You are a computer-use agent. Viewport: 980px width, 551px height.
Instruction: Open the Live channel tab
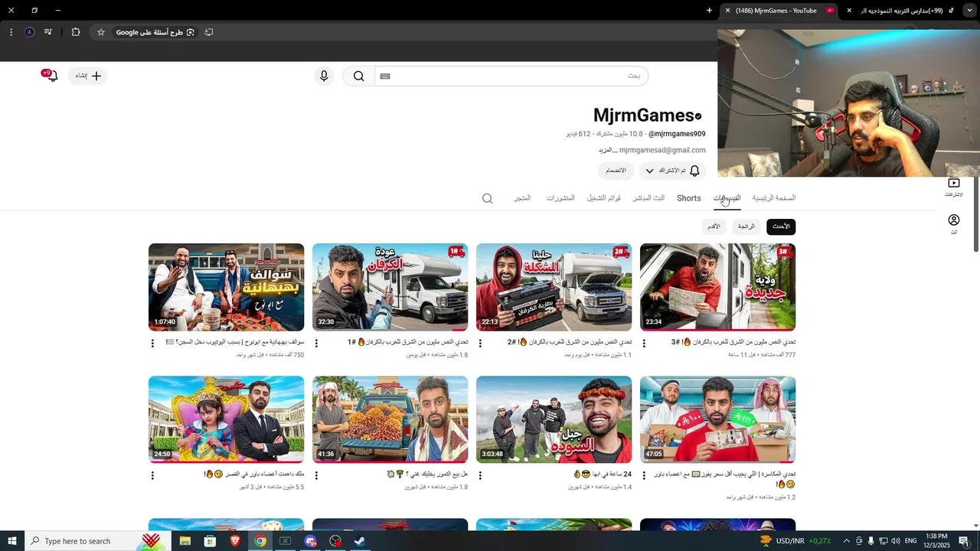coord(648,198)
